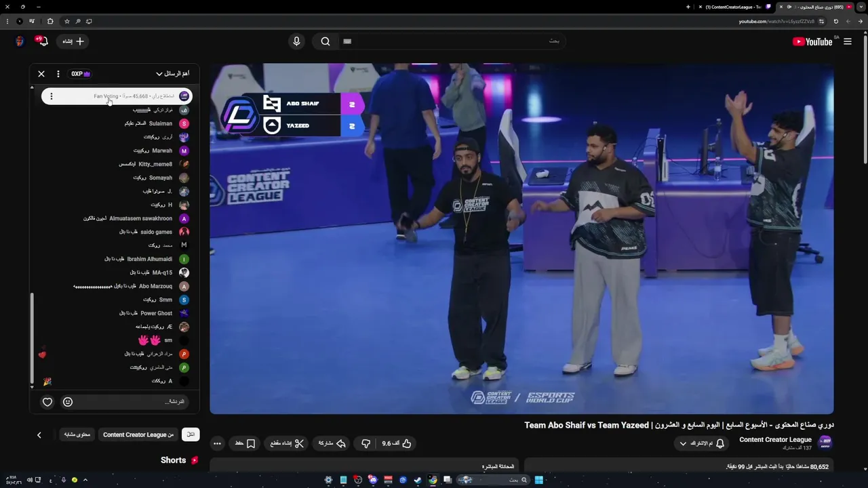This screenshot has width=868, height=488.
Task: Share the video via share button
Action: (332, 443)
